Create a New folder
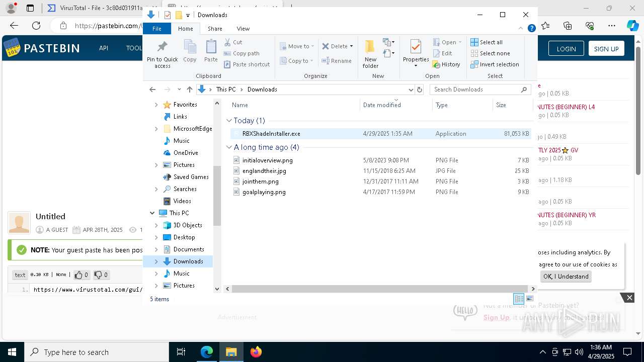 pyautogui.click(x=370, y=54)
